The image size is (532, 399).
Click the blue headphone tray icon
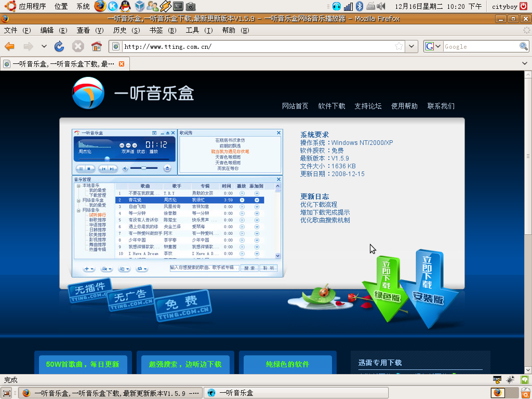(337, 6)
